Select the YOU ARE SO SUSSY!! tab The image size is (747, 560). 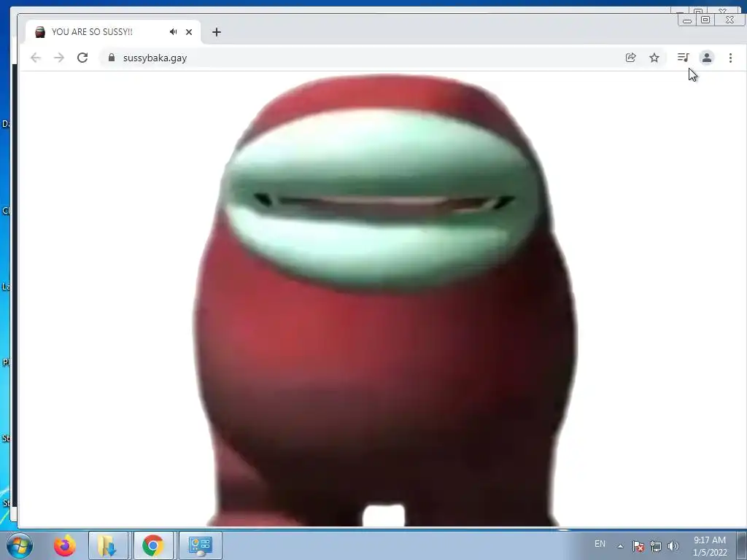(x=113, y=32)
